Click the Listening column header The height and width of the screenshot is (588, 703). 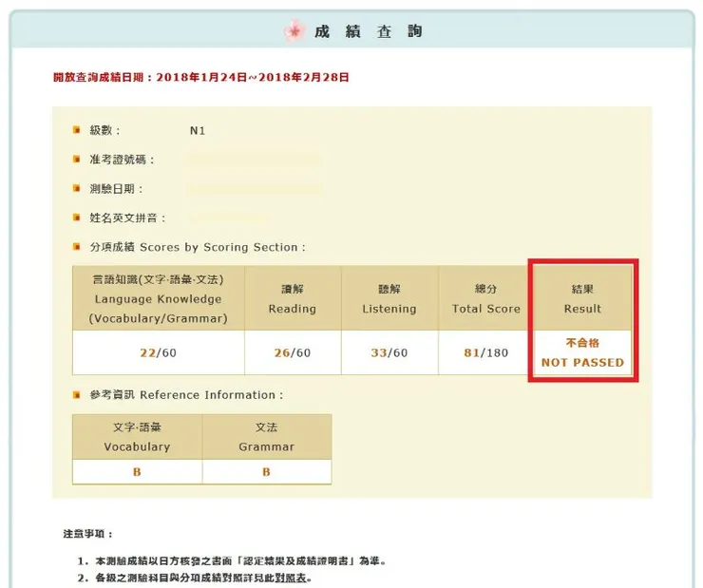(389, 298)
